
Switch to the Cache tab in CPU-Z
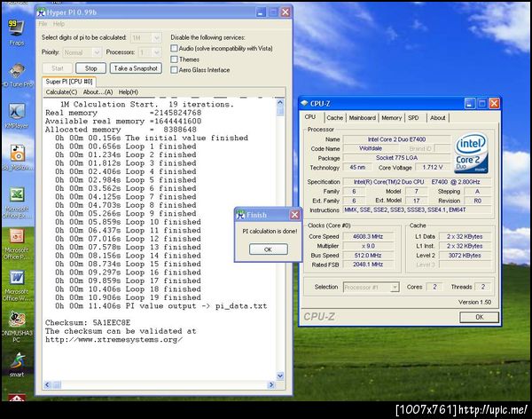click(x=335, y=118)
